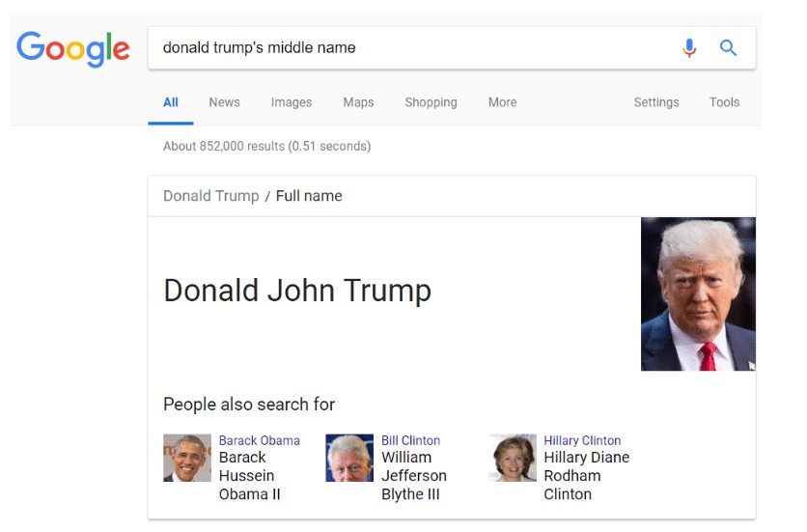Open Bill Clinton's thumbnail photo
The image size is (807, 532).
click(349, 458)
